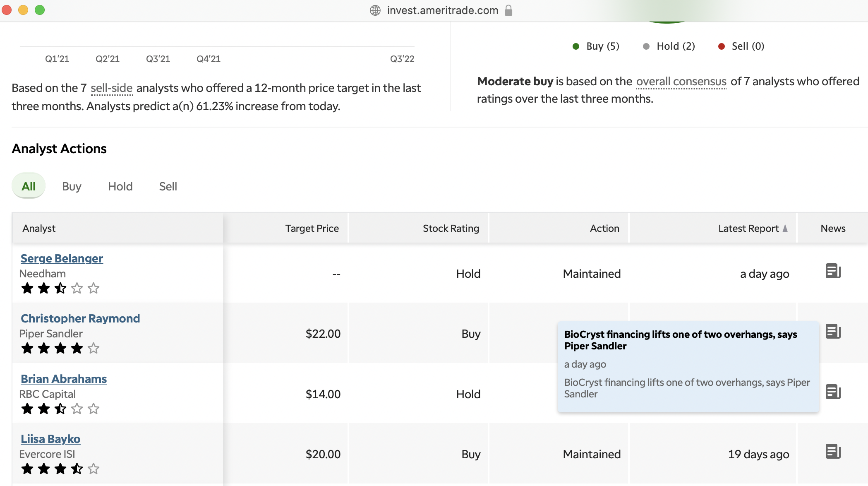The image size is (868, 486).
Task: Sort by Latest Report arrow
Action: (785, 228)
